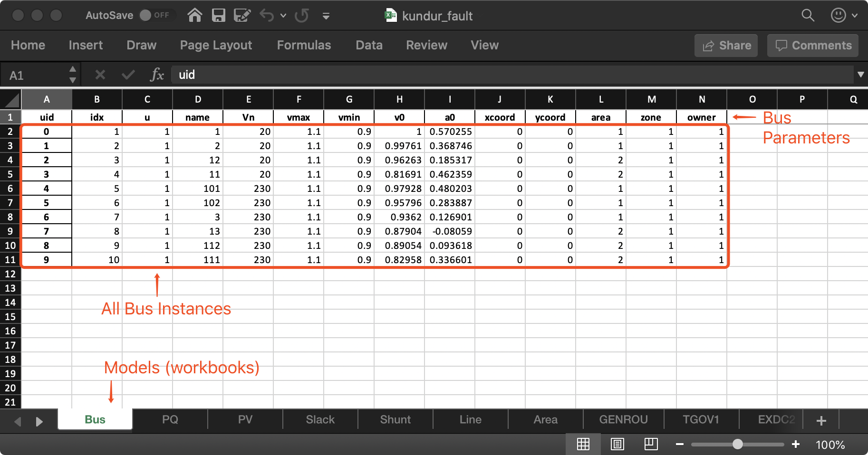Image resolution: width=868 pixels, height=455 pixels.
Task: Open the Page Layout ribbon tab
Action: click(x=216, y=45)
